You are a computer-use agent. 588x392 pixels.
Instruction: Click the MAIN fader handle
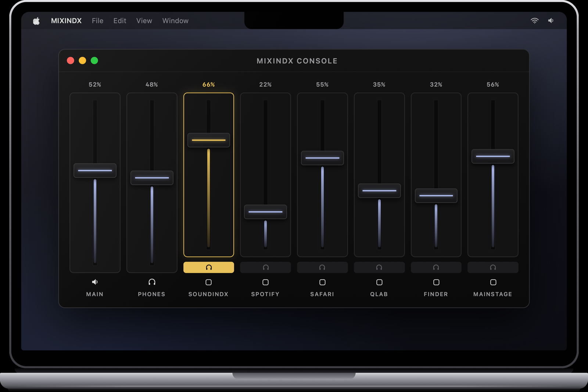[x=95, y=171]
